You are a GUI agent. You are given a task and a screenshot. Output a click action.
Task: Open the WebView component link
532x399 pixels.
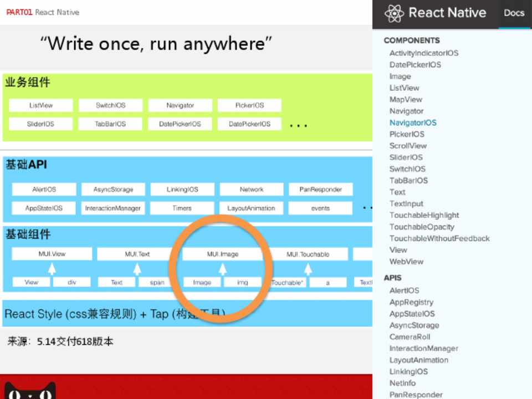tap(406, 262)
